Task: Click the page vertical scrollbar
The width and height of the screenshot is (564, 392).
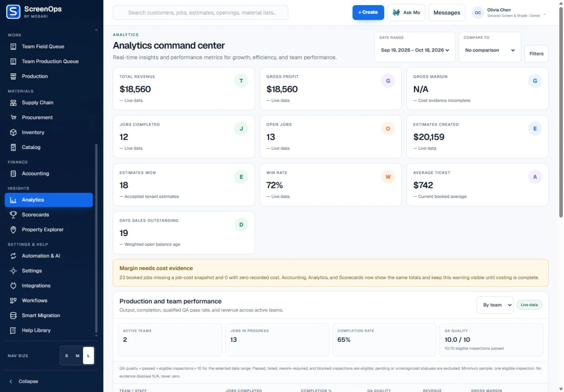Action: pyautogui.click(x=561, y=112)
